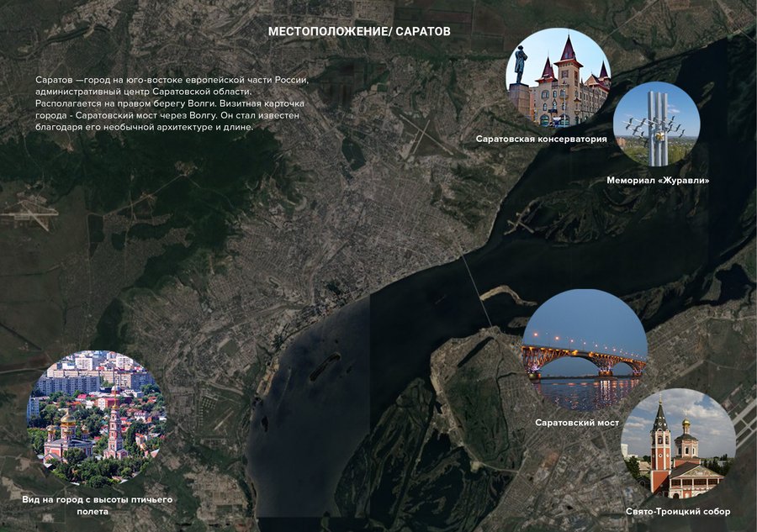Click the caption "Саратовская консерватория"
757x532 pixels.
click(x=541, y=139)
